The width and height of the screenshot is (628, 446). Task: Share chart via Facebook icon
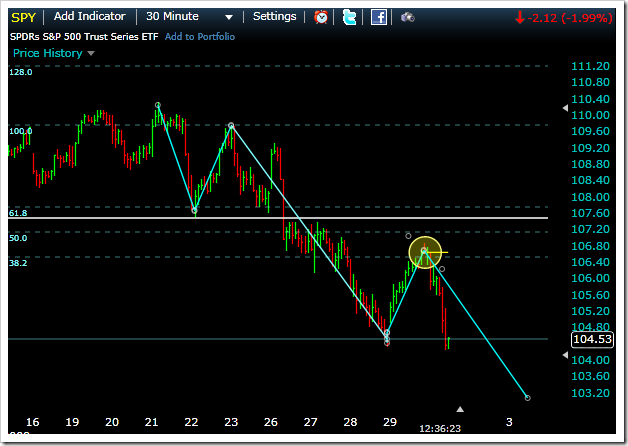[x=378, y=17]
